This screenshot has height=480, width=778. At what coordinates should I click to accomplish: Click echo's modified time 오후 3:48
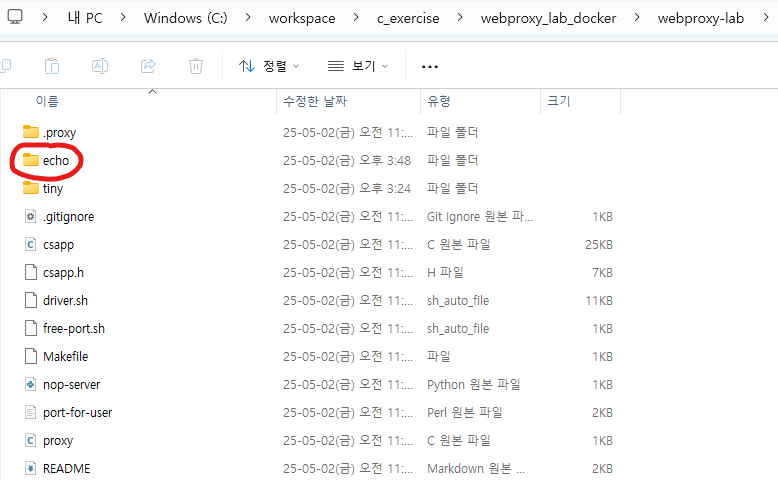click(385, 160)
